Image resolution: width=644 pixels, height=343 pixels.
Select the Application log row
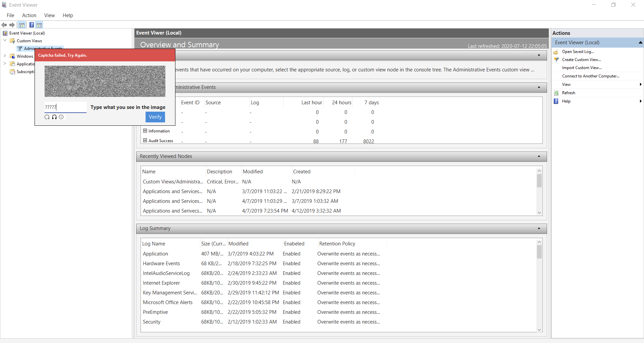coord(262,254)
